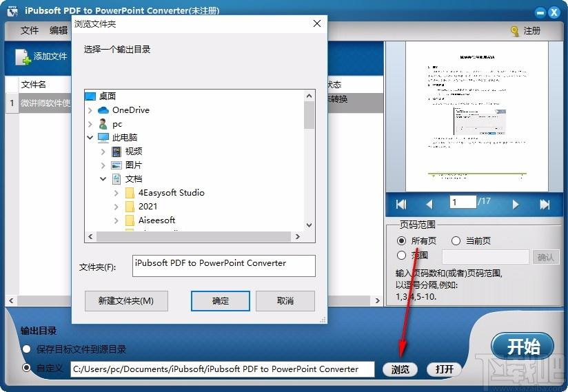This screenshot has width=568, height=392.
Task: Click folder tree scroll down arrow
Action: pyautogui.click(x=309, y=225)
